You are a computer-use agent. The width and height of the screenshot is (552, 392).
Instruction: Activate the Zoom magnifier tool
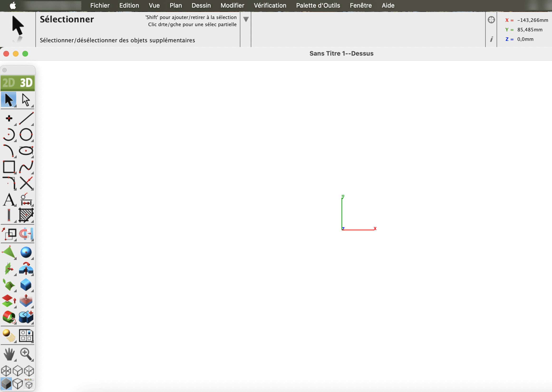(26, 354)
